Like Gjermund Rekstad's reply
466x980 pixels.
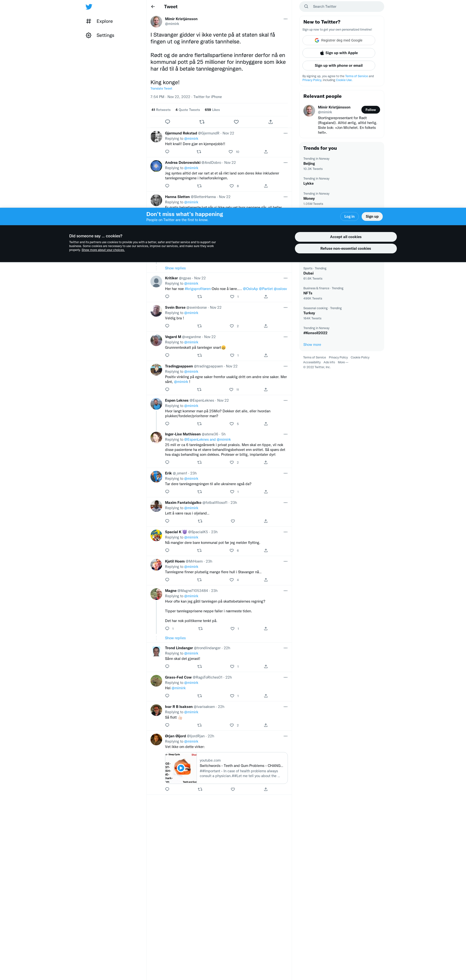click(231, 152)
